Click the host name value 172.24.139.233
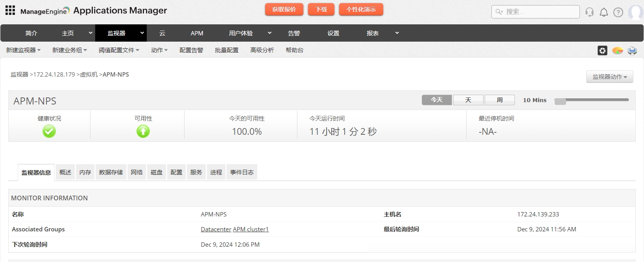This screenshot has height=262, width=644. point(538,214)
